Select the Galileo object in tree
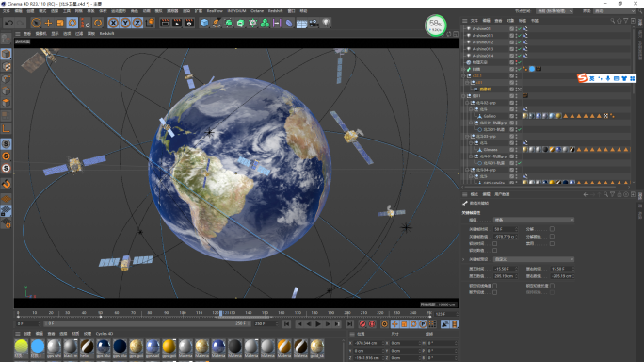 pos(490,116)
